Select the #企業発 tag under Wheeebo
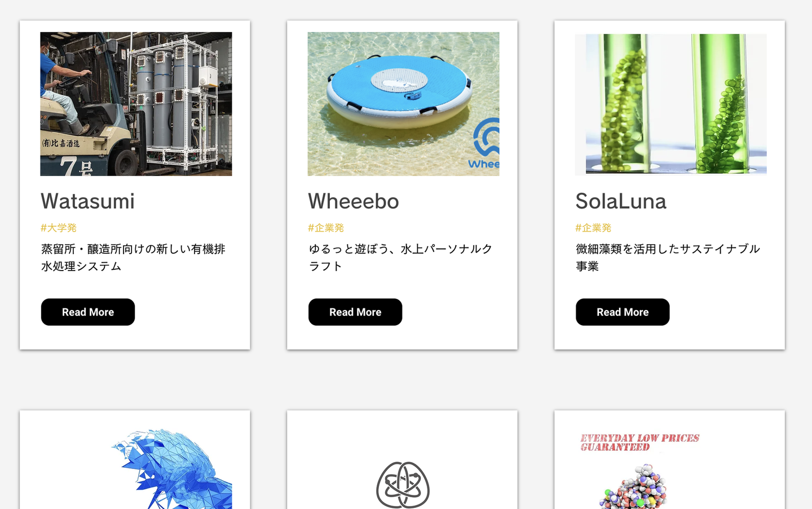 click(326, 228)
